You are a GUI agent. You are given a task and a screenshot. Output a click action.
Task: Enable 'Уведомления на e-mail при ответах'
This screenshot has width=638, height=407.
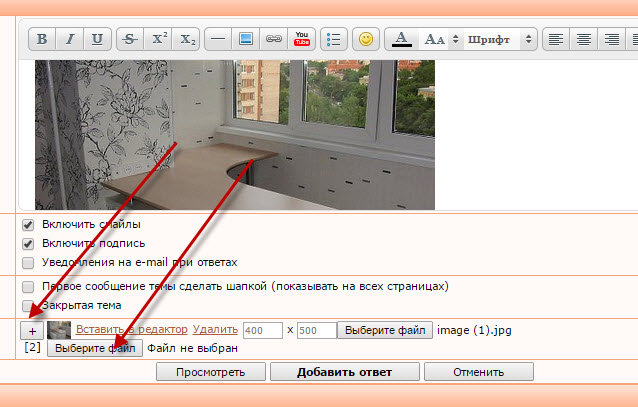click(28, 262)
